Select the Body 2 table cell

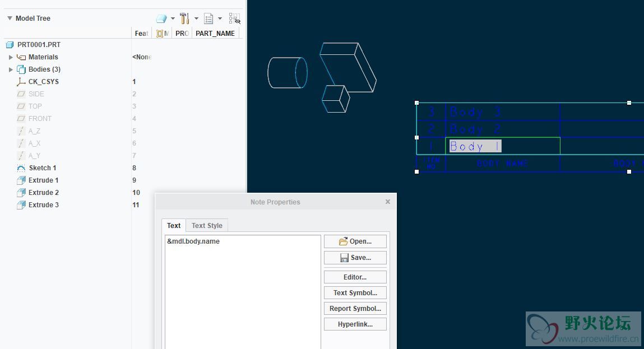[x=503, y=129]
